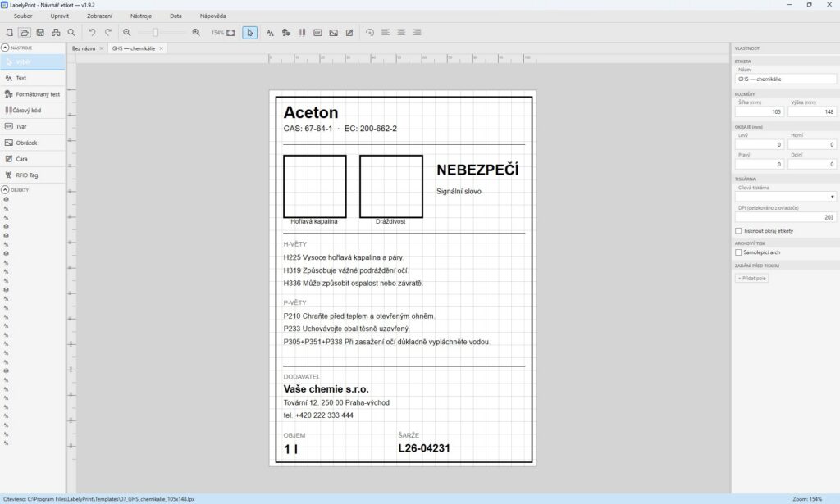Align the object center via toolbar icon
The height and width of the screenshot is (504, 840).
401,33
